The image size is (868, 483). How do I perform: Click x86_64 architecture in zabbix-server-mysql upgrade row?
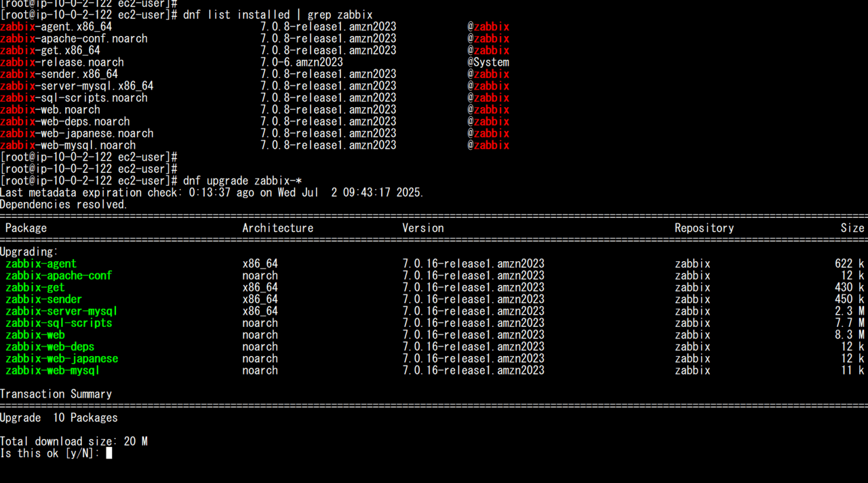260,311
